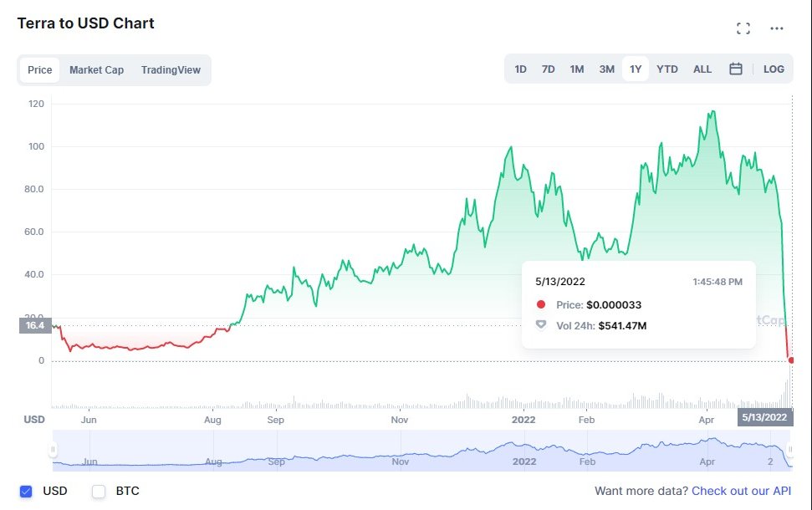Click the mini overview navigator chart
Image resolution: width=812 pixels, height=510 pixels.
point(422,451)
